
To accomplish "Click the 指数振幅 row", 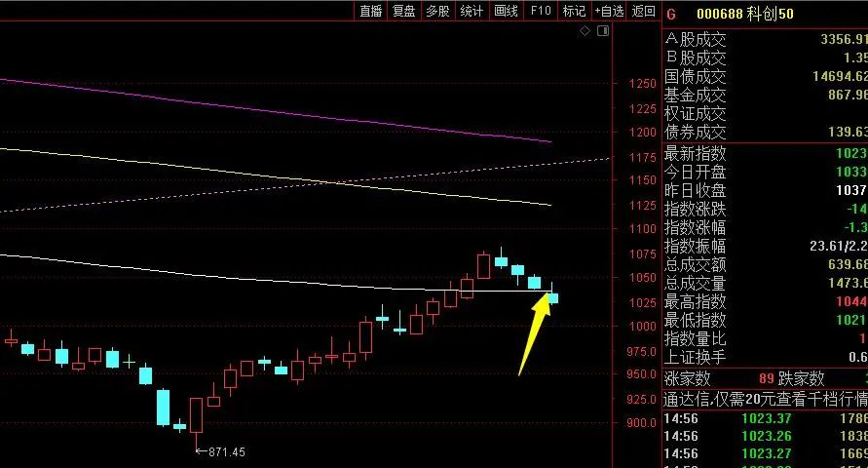I will point(766,246).
